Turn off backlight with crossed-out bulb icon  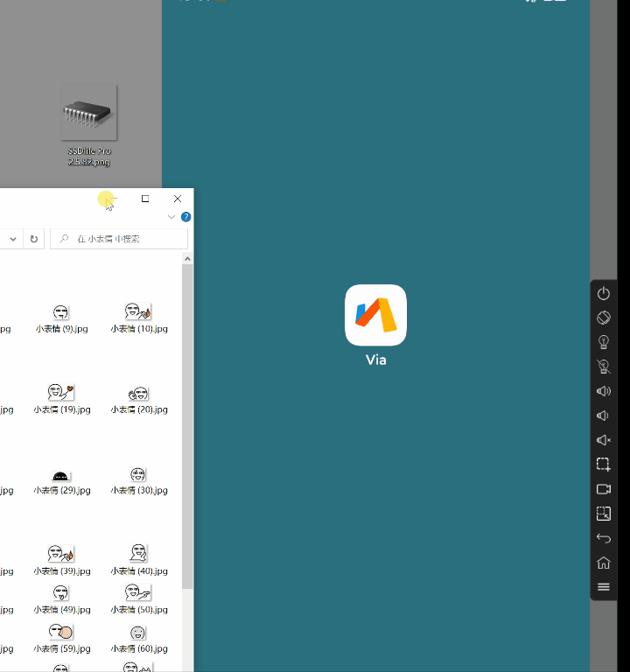(x=603, y=367)
